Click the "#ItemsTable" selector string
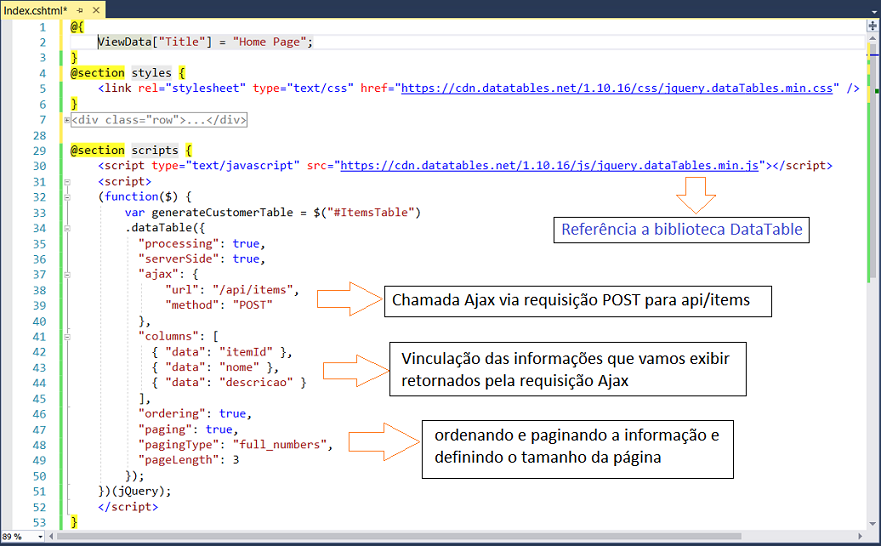The image size is (881, 546). (371, 212)
